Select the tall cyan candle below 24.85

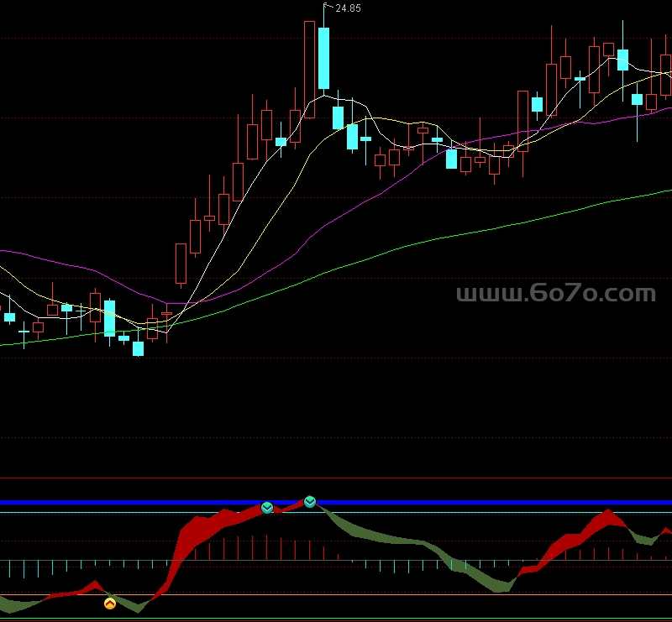(x=323, y=58)
